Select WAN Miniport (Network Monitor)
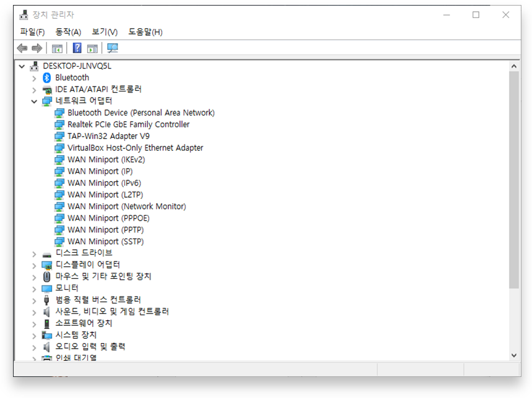 127,206
